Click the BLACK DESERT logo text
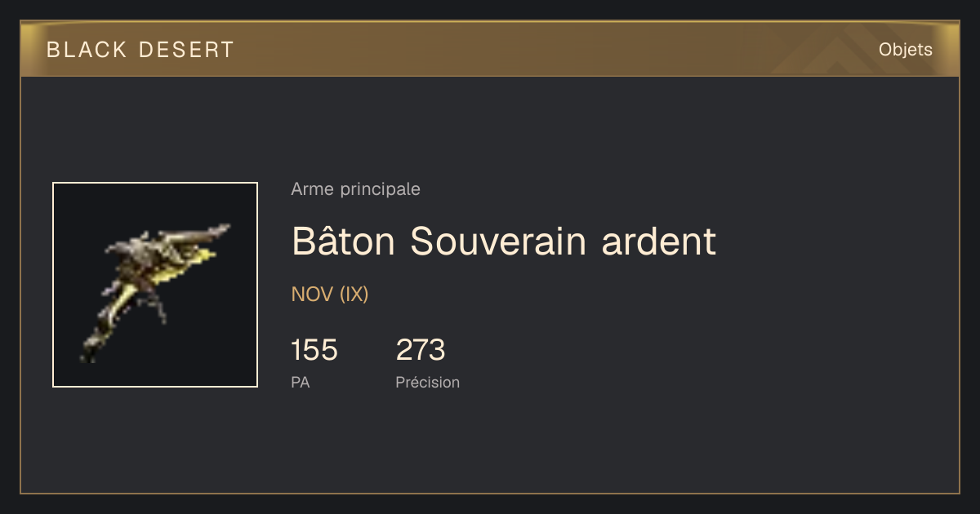 tap(140, 50)
